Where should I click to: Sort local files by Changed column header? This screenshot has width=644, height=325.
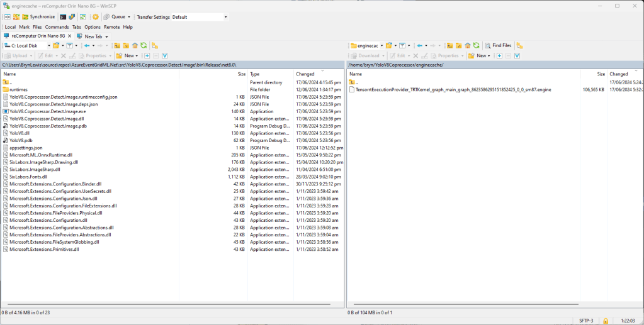pos(305,74)
